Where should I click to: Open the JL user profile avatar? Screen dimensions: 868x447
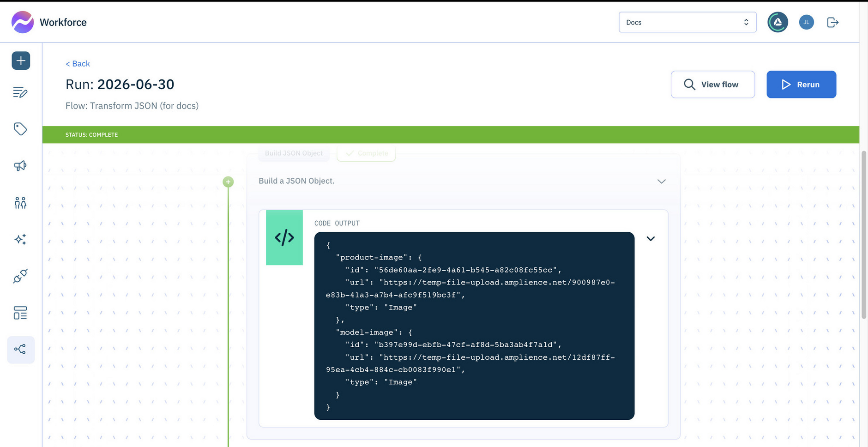tap(806, 22)
